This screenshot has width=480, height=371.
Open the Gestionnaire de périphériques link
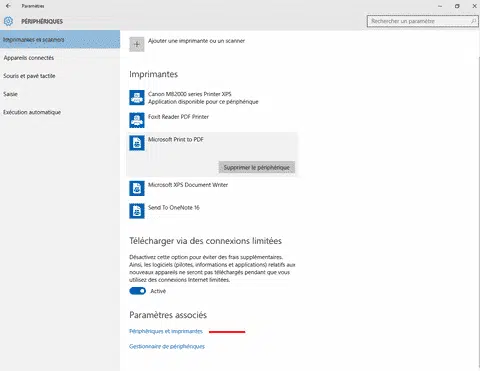(167, 346)
